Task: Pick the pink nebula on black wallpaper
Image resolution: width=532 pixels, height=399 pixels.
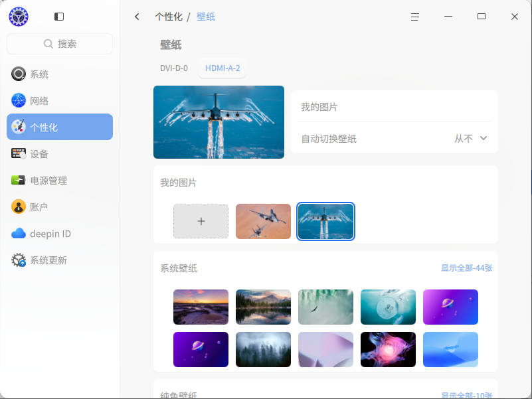Action: [388, 349]
